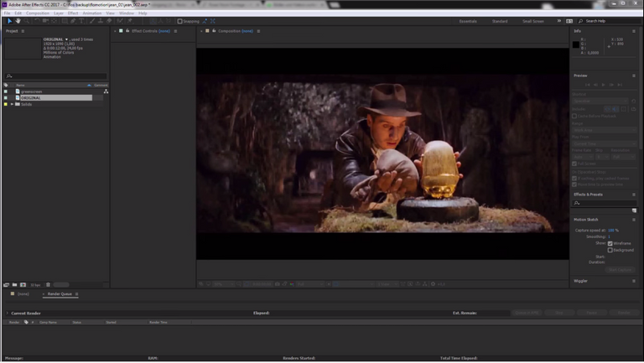Viewport: 644px width, 363px height.
Task: Switch to Standard workspace
Action: coord(500,21)
